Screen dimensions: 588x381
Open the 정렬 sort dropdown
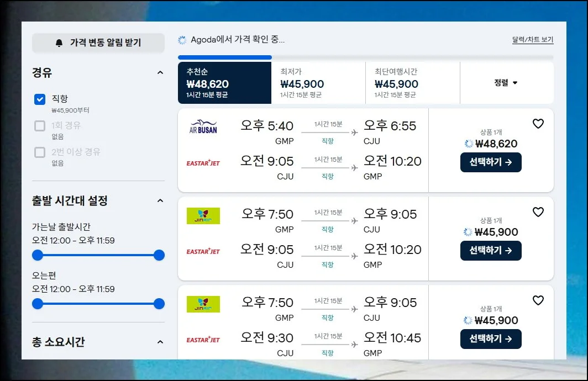506,83
